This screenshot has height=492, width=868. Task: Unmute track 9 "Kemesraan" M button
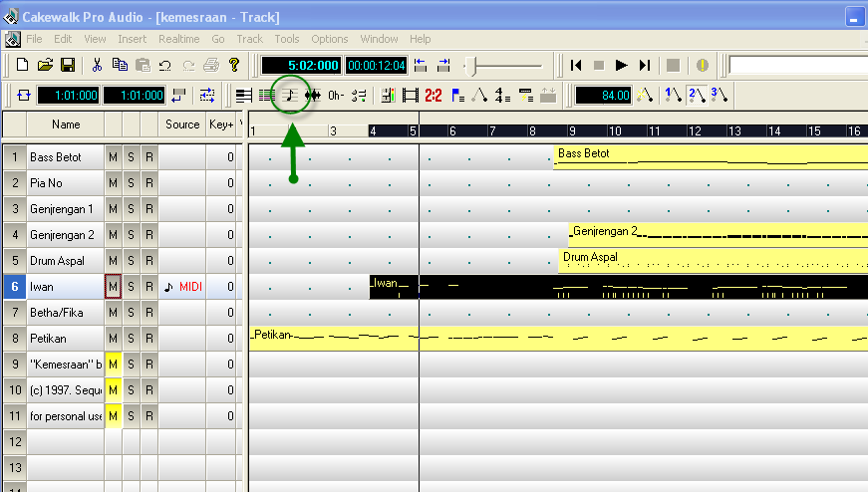[x=113, y=365]
